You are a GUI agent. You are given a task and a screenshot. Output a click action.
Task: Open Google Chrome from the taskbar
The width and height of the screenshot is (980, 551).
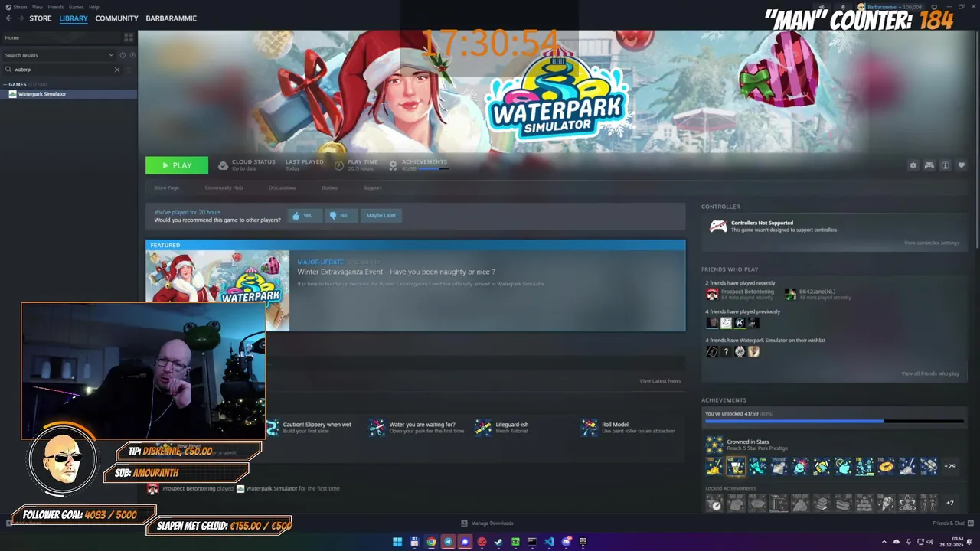431,542
